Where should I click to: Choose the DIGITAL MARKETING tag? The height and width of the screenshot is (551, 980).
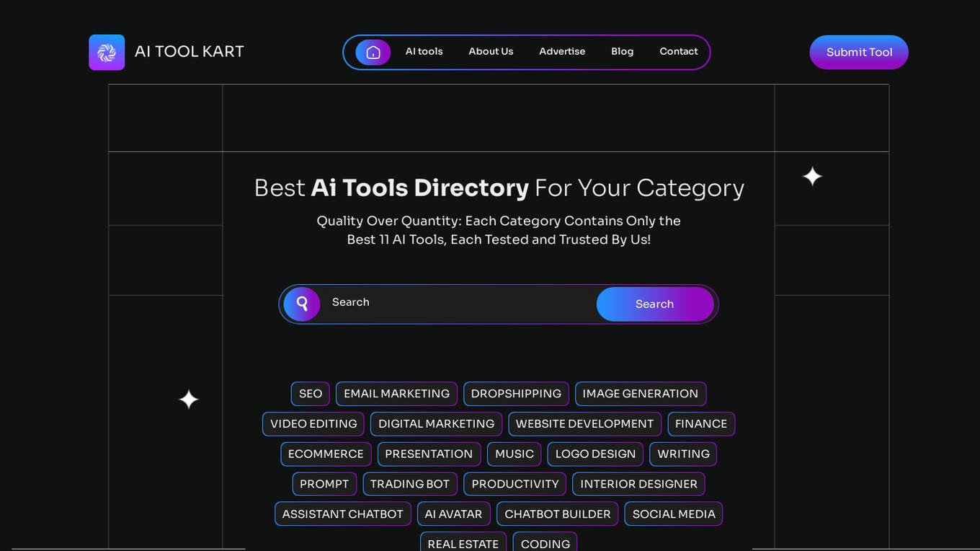(x=436, y=424)
